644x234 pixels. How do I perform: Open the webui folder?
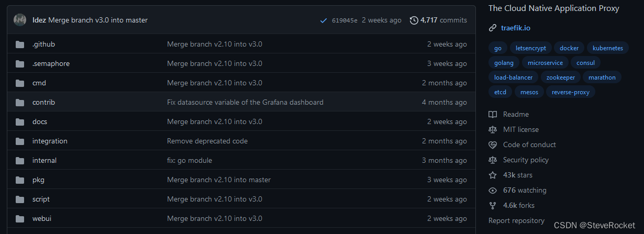point(42,218)
